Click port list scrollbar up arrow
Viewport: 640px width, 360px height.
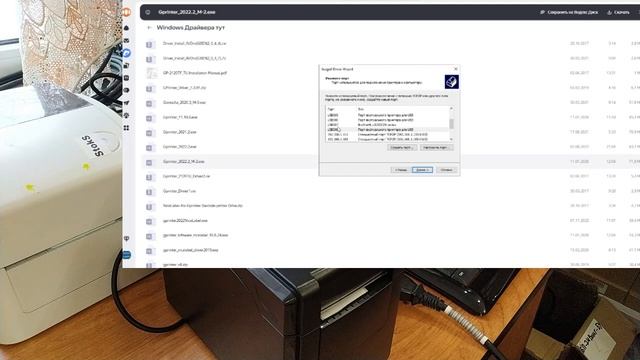click(451, 109)
